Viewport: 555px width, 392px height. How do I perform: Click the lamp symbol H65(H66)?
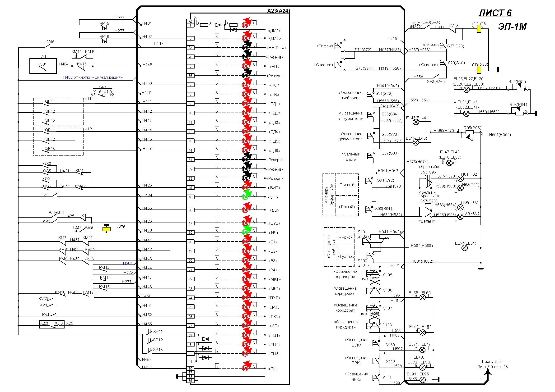pyautogui.click(x=461, y=207)
